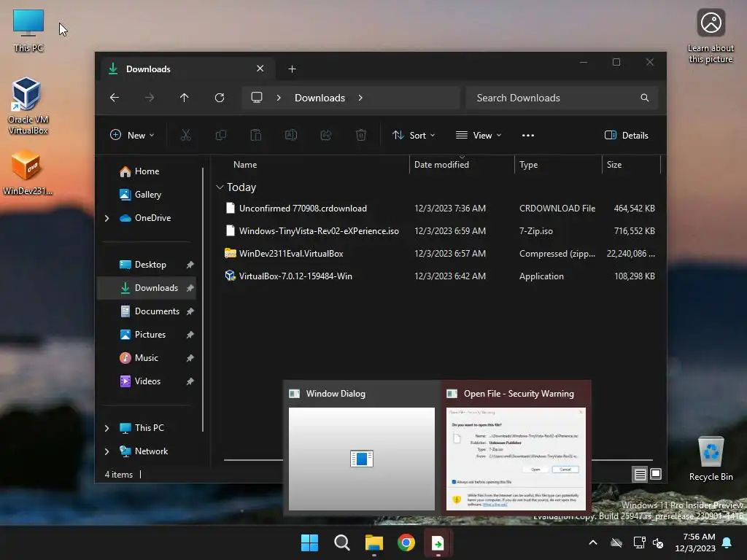Open the Recycle Bin
This screenshot has width=747, height=560.
(711, 459)
